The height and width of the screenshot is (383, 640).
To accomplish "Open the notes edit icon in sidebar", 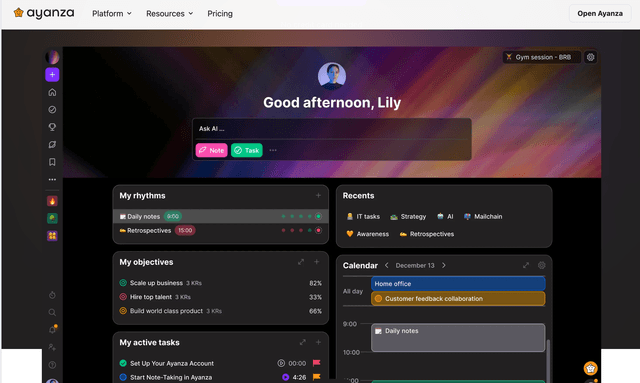I will [x=52, y=145].
